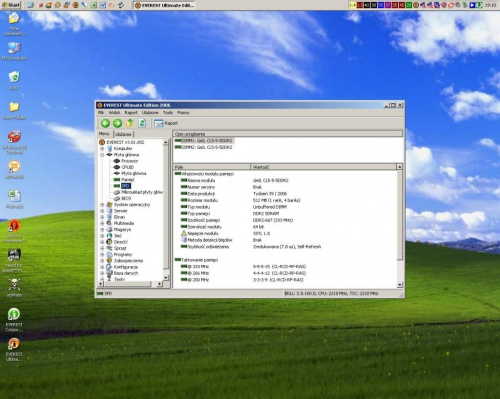Image resolution: width=500 pixels, height=399 pixels.
Task: Select the CPUID tree item
Action: [x=128, y=167]
